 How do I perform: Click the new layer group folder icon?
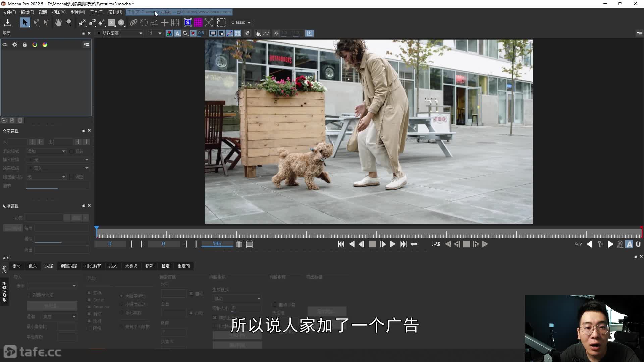[x=4, y=120]
